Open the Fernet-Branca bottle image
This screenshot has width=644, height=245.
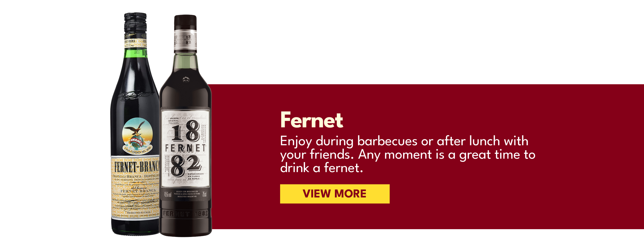[x=135, y=124]
